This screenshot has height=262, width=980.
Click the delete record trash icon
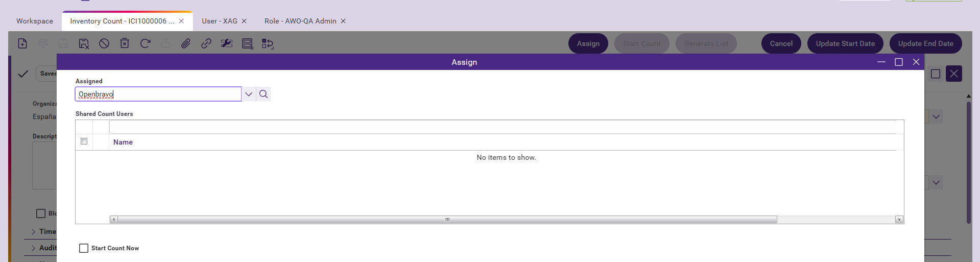[x=125, y=43]
